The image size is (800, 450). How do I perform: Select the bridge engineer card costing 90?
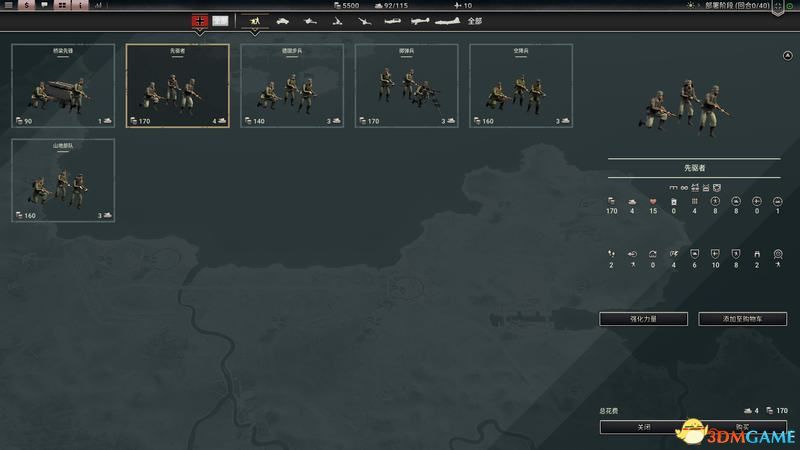(63, 86)
